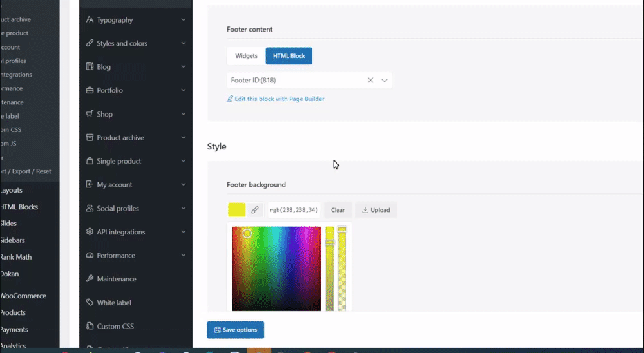Open the Products admin menu link
Screen dimensions: 644x353
[x=13, y=312]
